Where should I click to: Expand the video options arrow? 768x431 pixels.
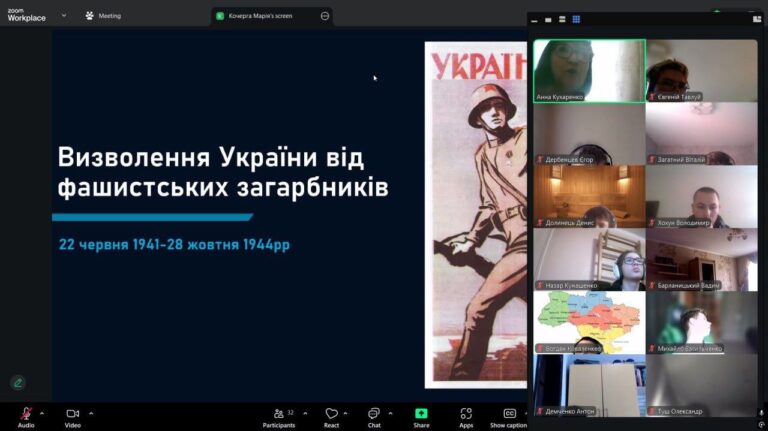(x=91, y=412)
